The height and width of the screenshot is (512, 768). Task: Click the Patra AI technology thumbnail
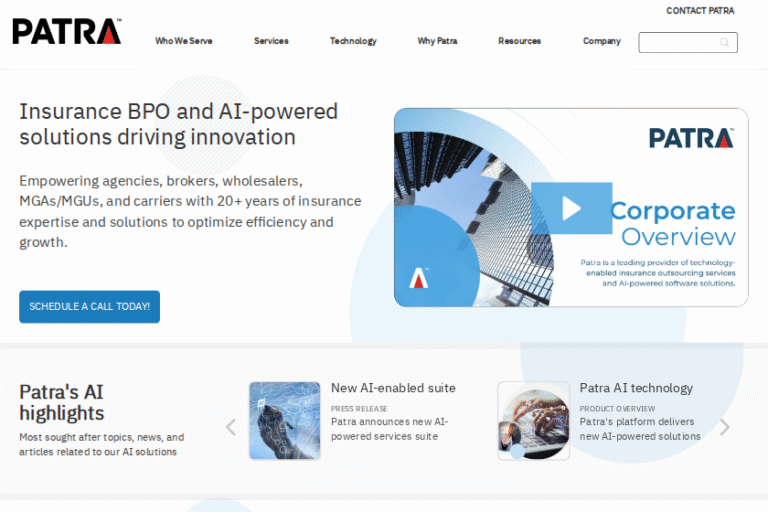(x=534, y=421)
